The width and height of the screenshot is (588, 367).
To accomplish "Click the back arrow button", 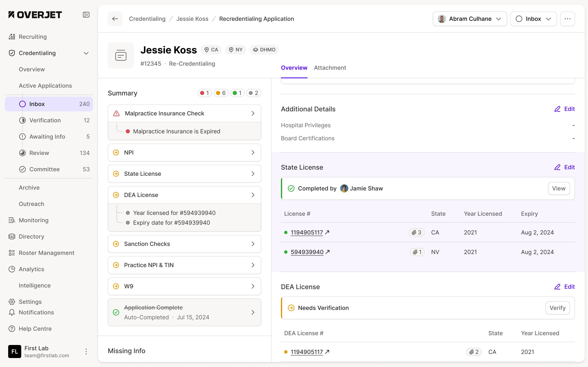I will (115, 19).
